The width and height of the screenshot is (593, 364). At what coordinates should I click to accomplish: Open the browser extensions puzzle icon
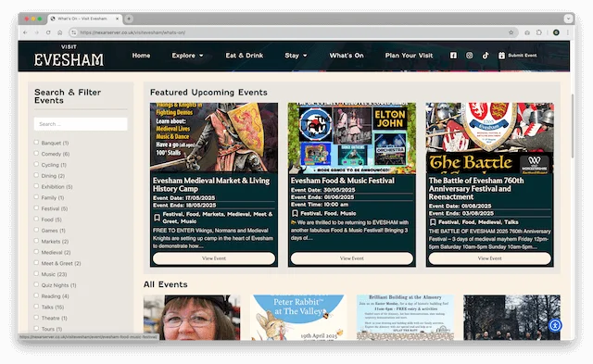tap(539, 32)
